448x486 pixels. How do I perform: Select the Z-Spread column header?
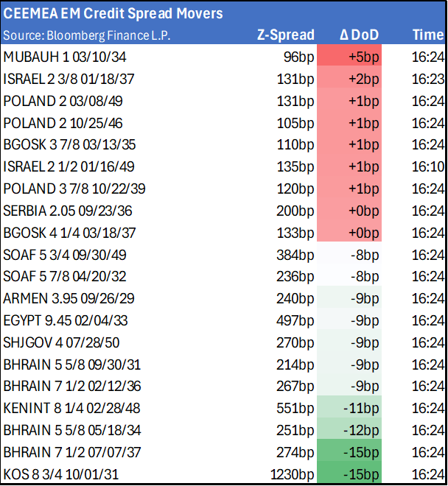click(x=286, y=35)
